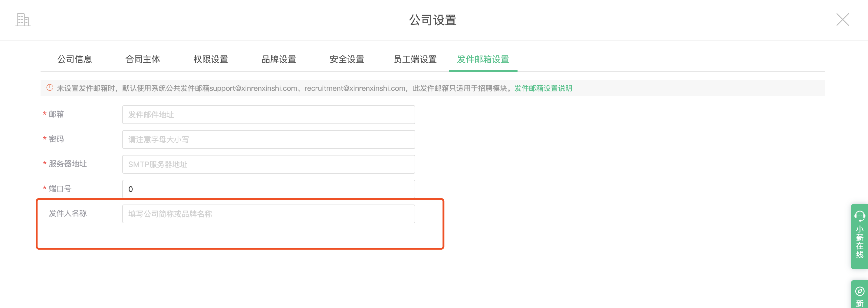Image resolution: width=868 pixels, height=308 pixels.
Task: Click the company building icon
Action: click(23, 20)
